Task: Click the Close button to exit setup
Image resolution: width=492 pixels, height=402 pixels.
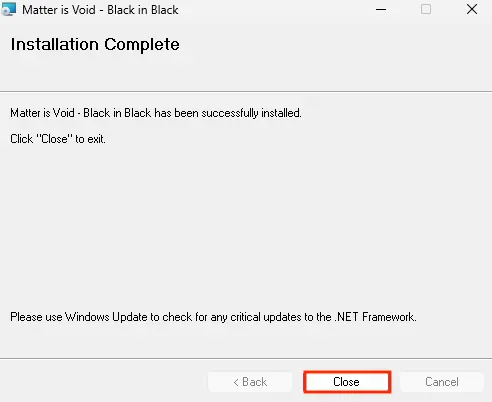Action: [347, 382]
